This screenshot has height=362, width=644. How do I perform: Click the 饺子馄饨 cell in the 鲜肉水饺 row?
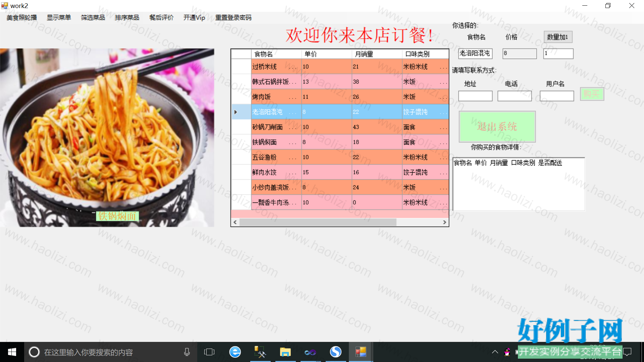click(x=425, y=172)
